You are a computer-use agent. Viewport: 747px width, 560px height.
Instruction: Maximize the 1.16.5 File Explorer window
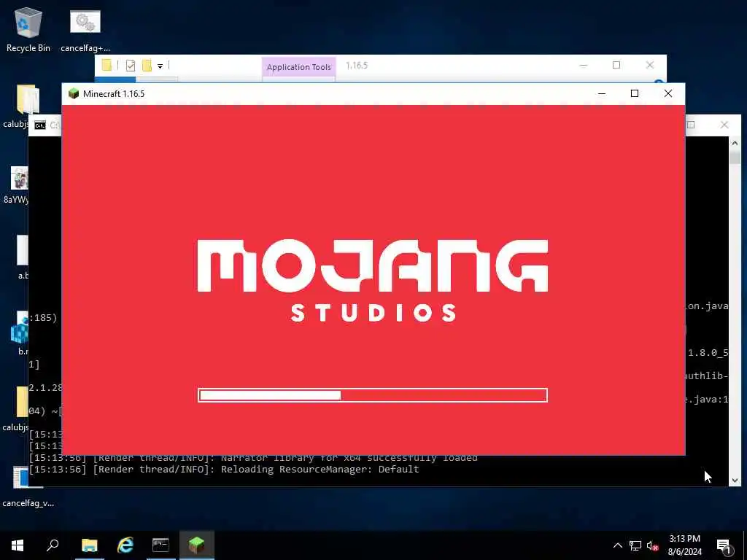click(x=616, y=65)
